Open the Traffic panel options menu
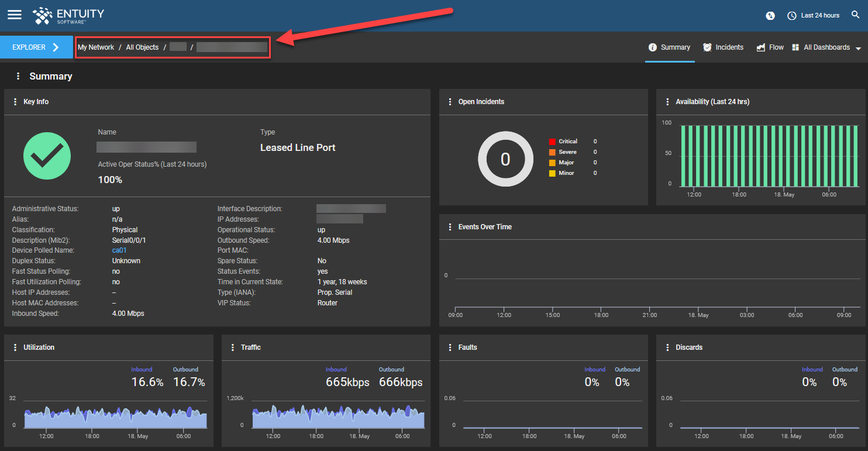 click(233, 347)
